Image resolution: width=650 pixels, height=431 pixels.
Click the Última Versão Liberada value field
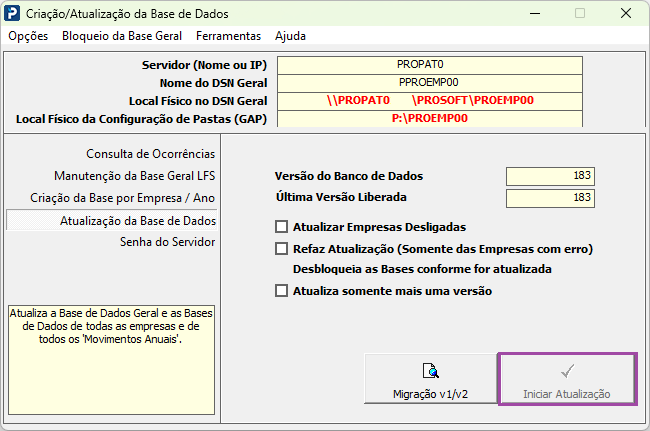click(x=550, y=198)
